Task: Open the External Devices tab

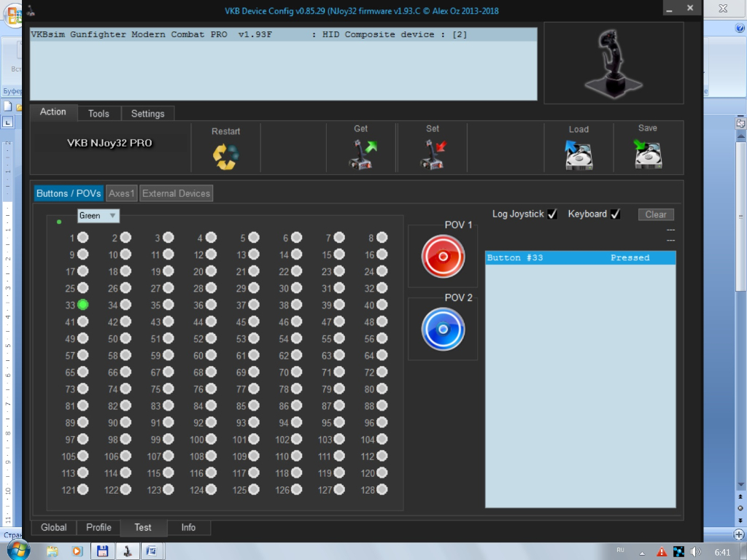Action: pos(176,193)
